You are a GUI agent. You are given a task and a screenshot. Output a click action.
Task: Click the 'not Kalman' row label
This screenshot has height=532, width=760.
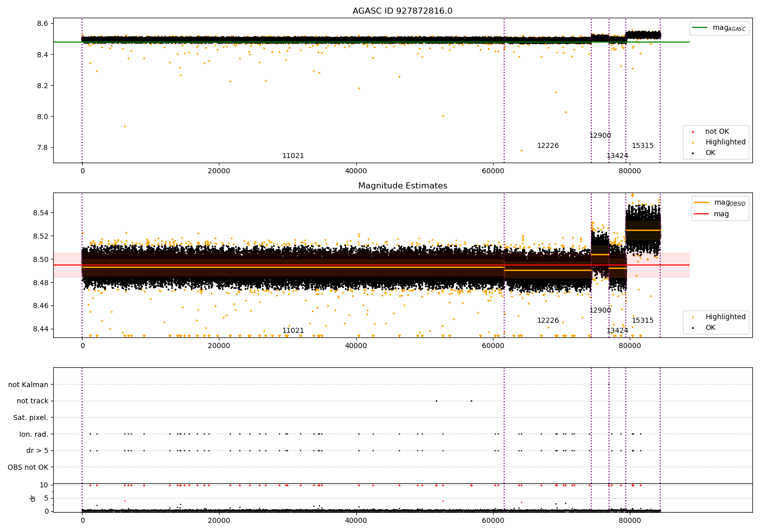click(28, 385)
